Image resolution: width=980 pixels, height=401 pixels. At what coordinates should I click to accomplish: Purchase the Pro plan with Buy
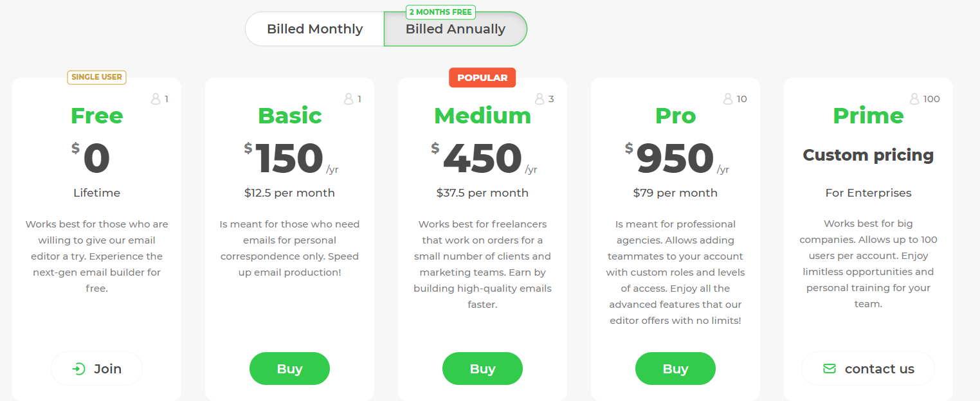click(x=675, y=369)
